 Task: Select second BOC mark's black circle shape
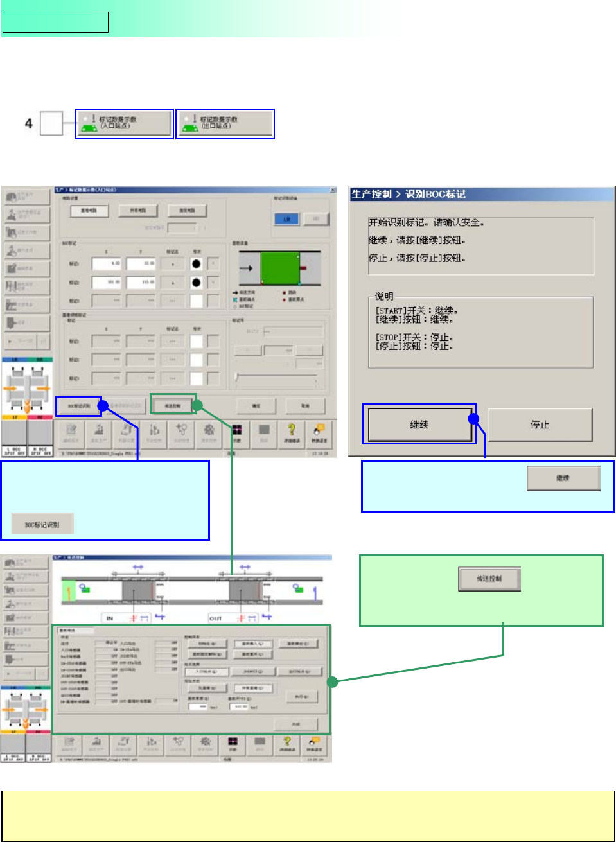(197, 283)
